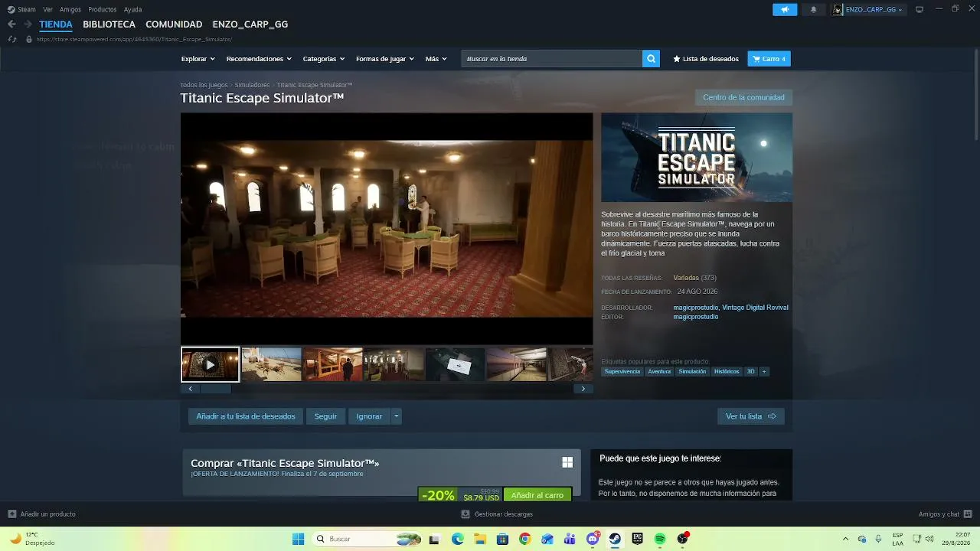Viewport: 980px width, 551px height.
Task: Select the Históricos tag
Action: coord(727,372)
